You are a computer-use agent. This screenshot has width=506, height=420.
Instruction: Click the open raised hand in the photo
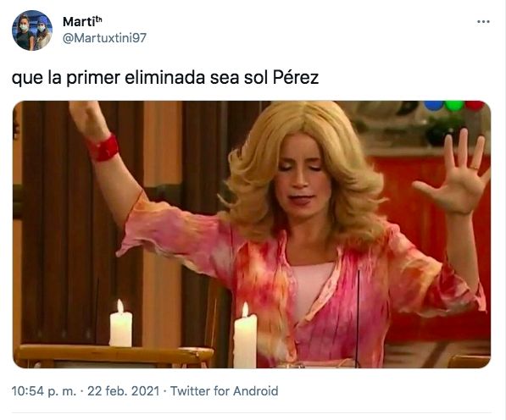[x=456, y=171]
